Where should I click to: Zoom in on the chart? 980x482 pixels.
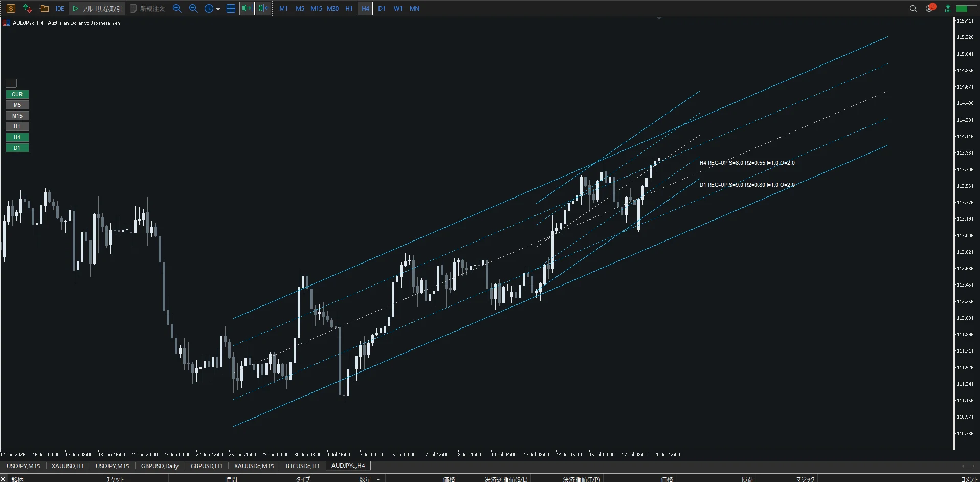pyautogui.click(x=177, y=8)
